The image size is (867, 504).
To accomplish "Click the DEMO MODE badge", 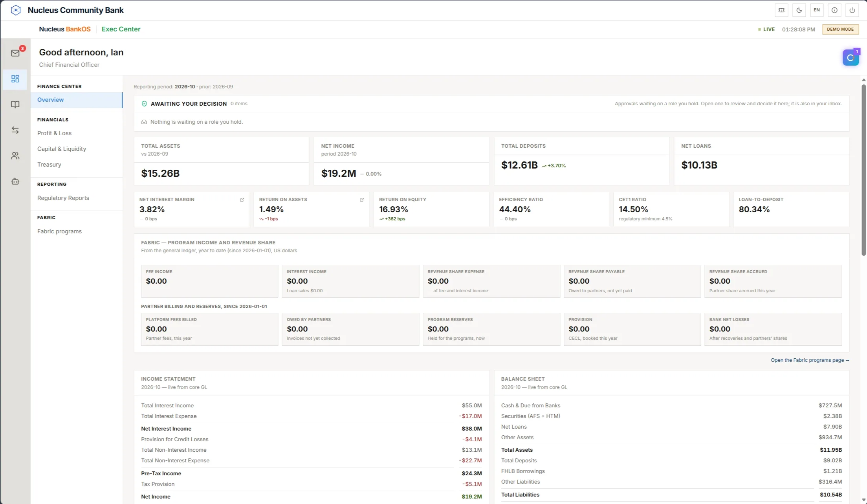I will (x=840, y=29).
